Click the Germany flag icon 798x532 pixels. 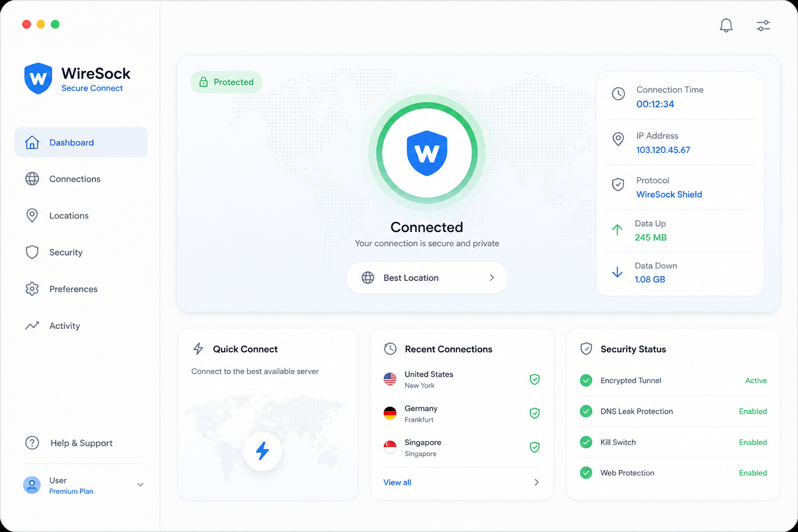click(x=390, y=413)
